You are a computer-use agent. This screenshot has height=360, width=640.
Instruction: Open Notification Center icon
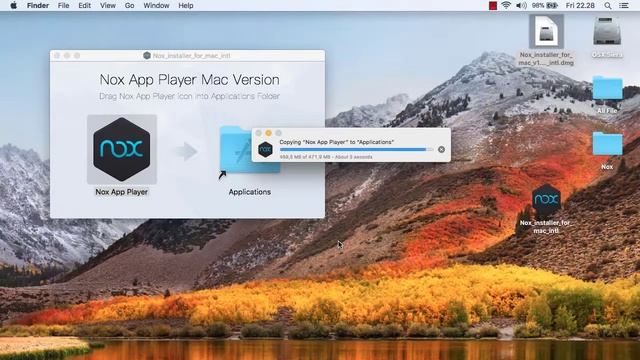click(x=624, y=5)
